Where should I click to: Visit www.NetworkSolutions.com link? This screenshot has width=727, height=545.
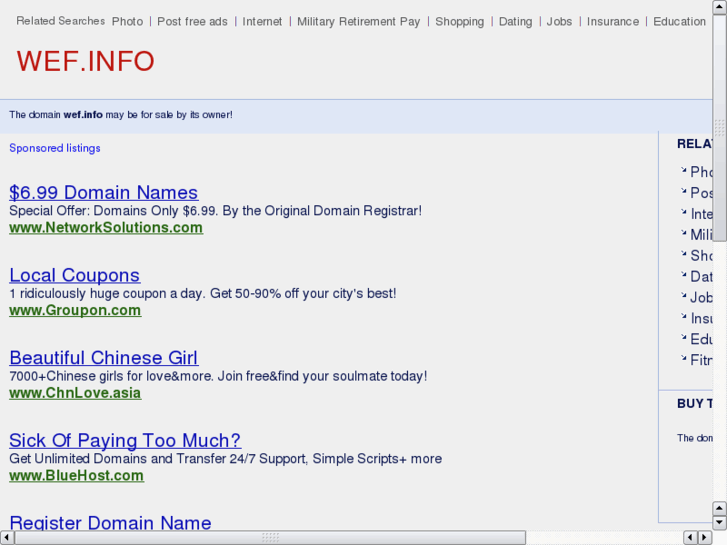click(x=106, y=228)
